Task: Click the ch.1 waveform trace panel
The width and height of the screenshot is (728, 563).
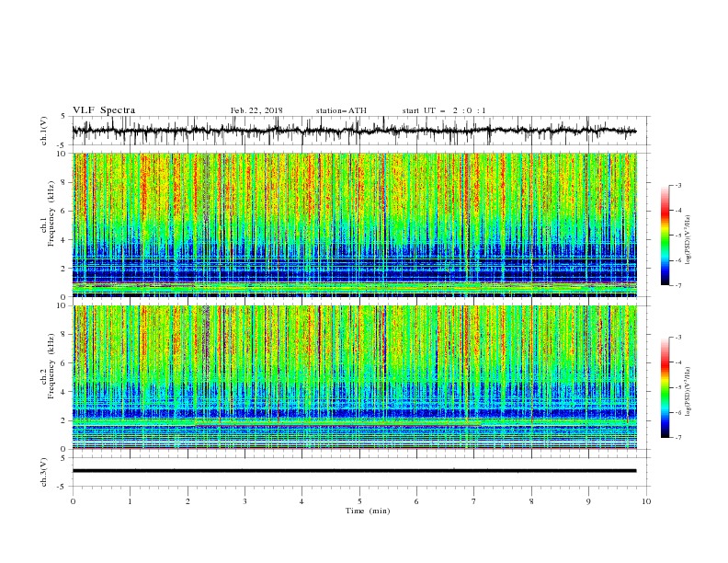Action: (360, 131)
